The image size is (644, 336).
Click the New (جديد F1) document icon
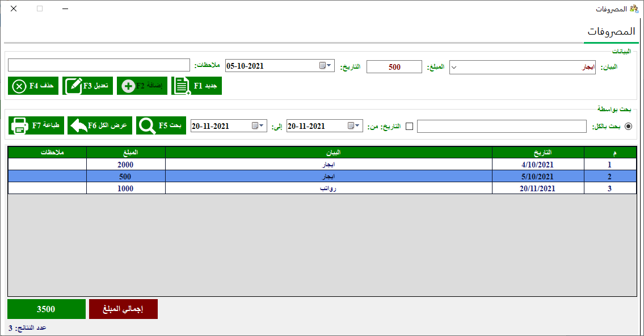tap(182, 86)
